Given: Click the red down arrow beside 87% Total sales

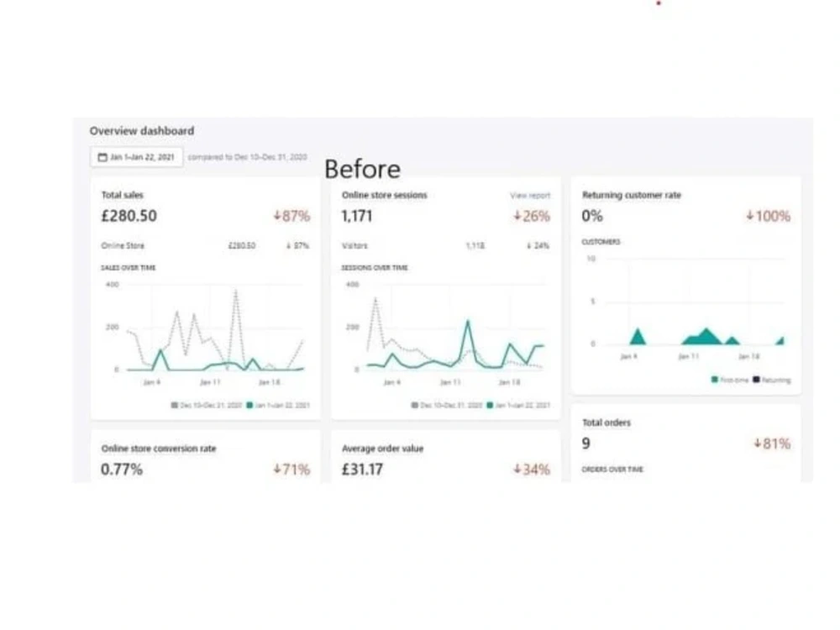Looking at the screenshot, I should (x=276, y=216).
